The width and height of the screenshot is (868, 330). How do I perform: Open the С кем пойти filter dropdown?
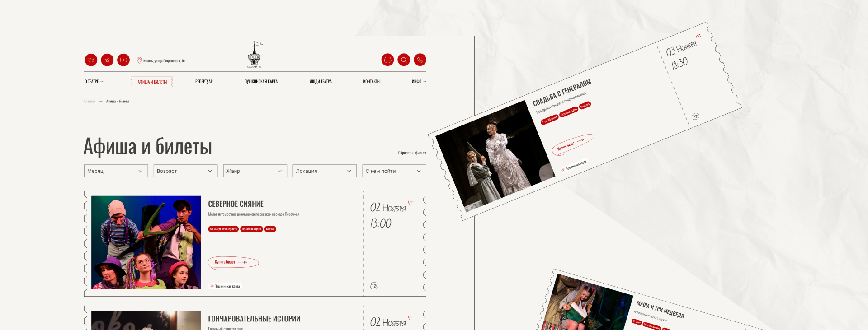394,171
